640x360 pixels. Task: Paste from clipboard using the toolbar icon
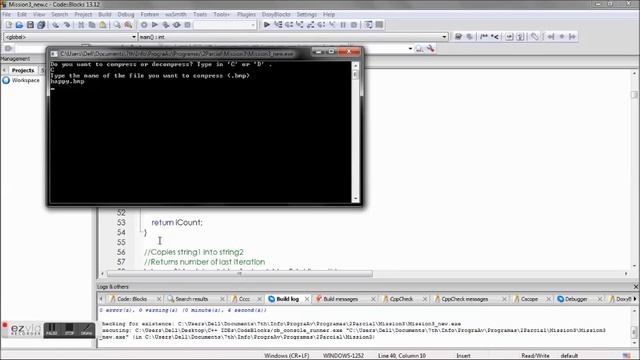tap(103, 25)
